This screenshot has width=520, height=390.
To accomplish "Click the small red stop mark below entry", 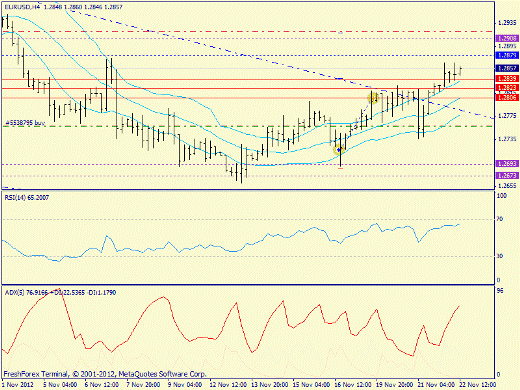I will pos(340,168).
